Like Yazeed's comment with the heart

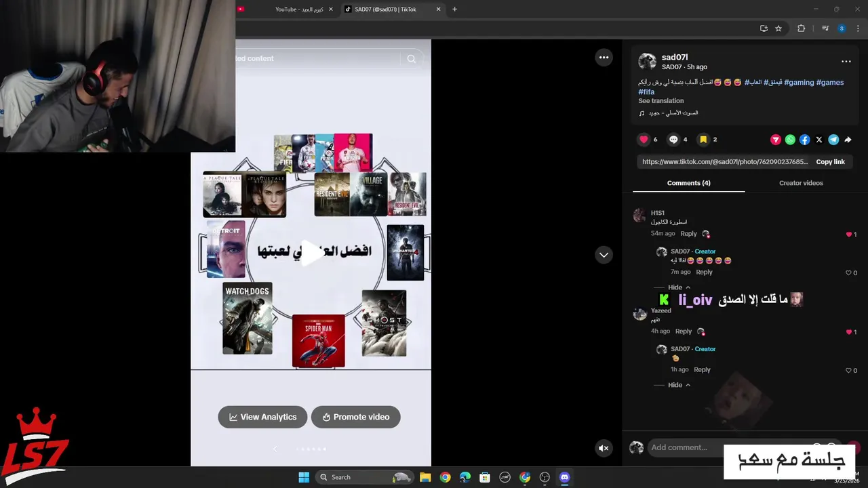pyautogui.click(x=848, y=332)
